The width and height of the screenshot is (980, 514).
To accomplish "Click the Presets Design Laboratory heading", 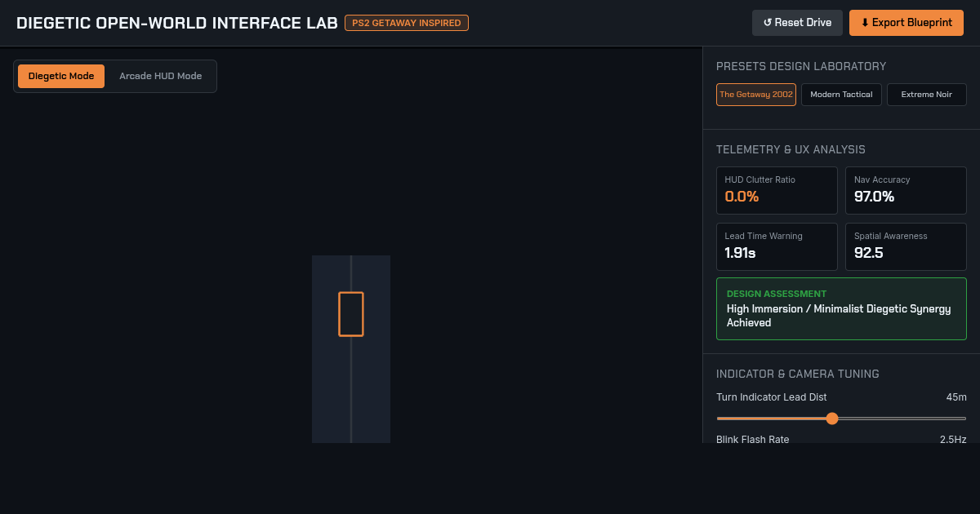I will click(801, 66).
